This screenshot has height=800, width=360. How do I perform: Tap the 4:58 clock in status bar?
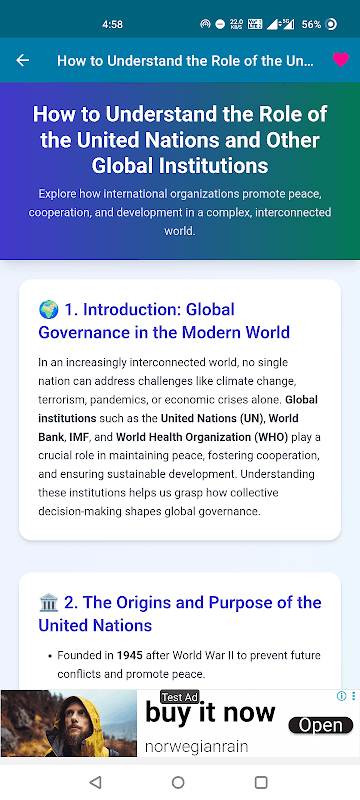pos(112,24)
